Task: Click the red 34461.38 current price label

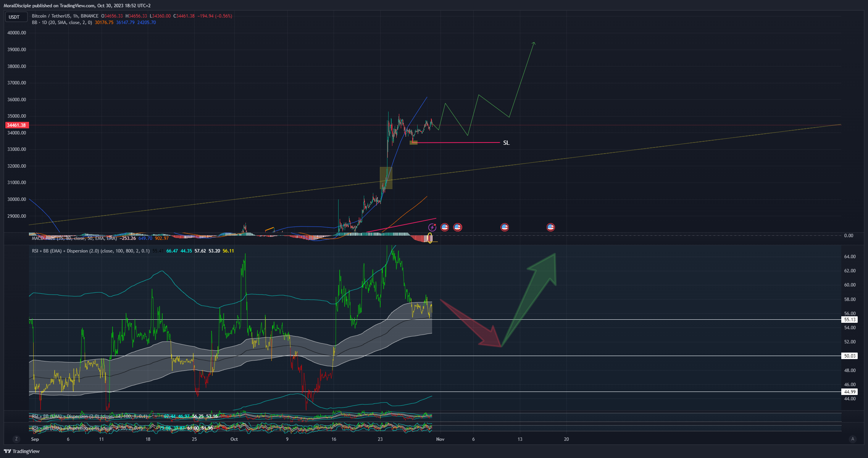Action: pyautogui.click(x=16, y=125)
